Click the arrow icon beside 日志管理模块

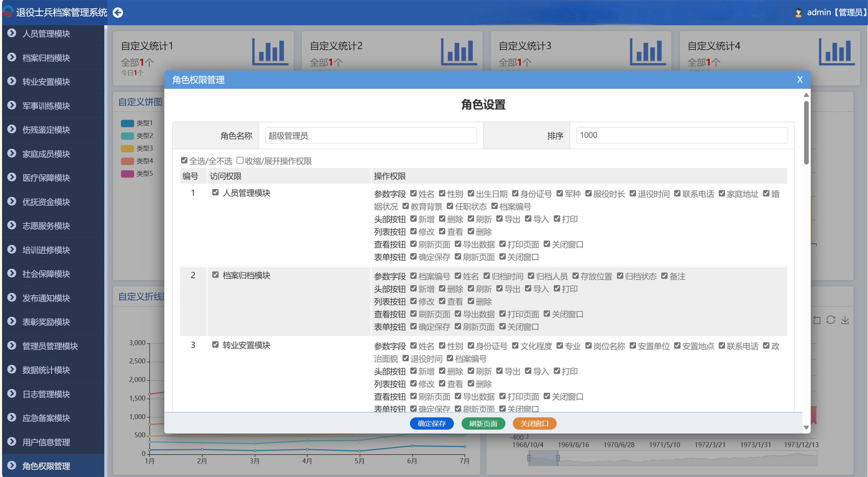12,394
